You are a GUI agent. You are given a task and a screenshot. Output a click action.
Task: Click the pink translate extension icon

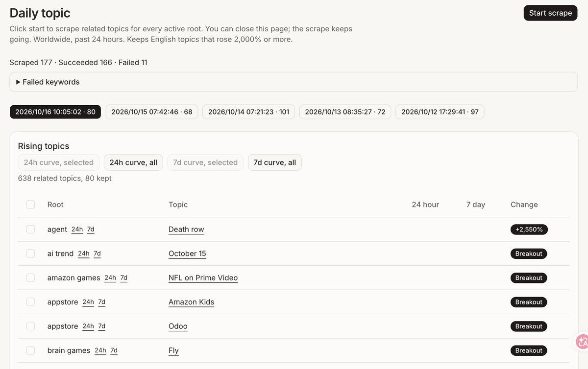pyautogui.click(x=582, y=341)
